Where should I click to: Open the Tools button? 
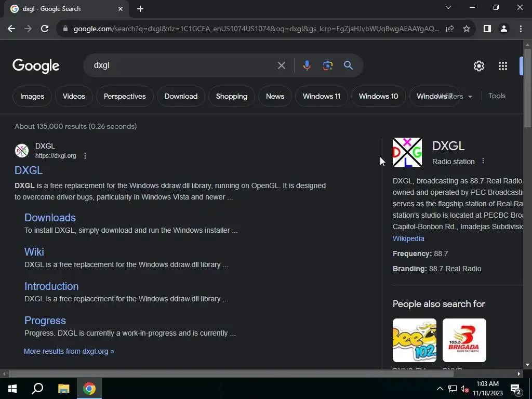pyautogui.click(x=497, y=96)
